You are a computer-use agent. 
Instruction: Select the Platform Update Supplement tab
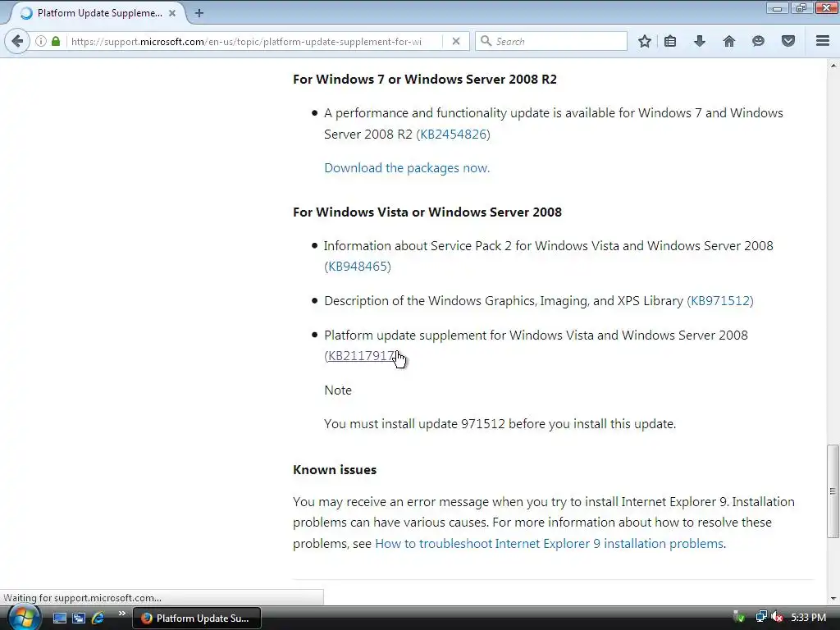pos(98,13)
